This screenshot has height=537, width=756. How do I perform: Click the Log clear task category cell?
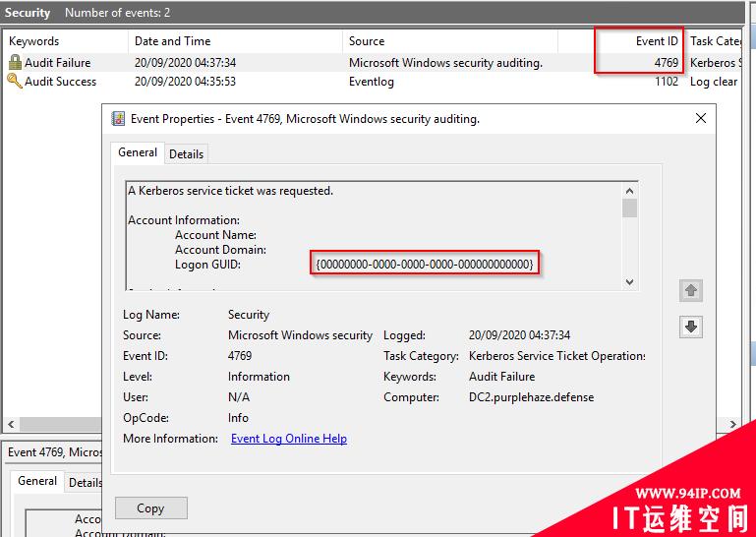click(714, 81)
